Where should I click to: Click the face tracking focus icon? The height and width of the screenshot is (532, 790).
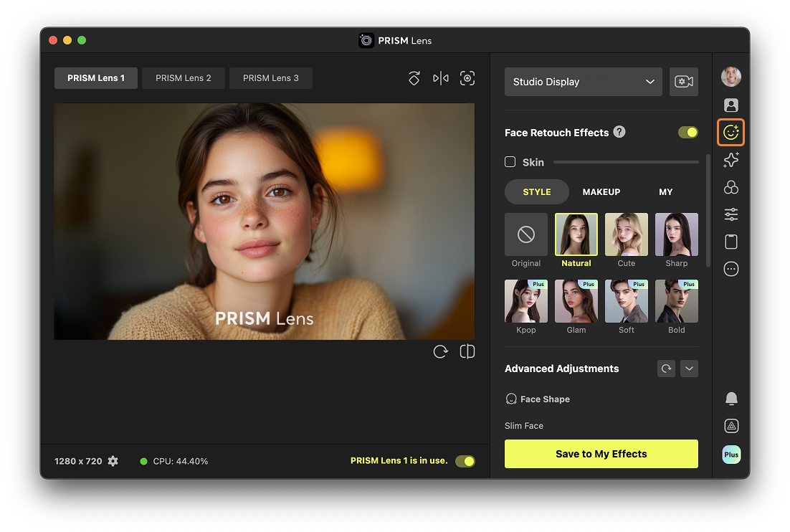(467, 78)
